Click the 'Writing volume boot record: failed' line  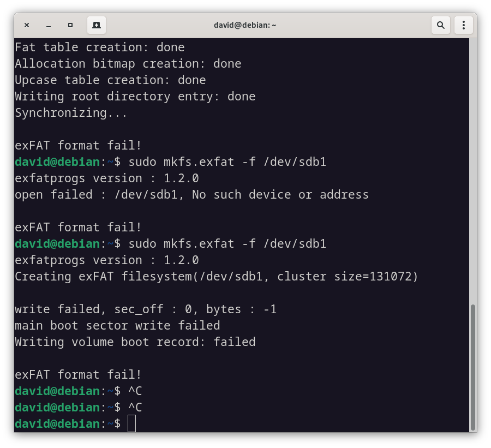point(135,342)
